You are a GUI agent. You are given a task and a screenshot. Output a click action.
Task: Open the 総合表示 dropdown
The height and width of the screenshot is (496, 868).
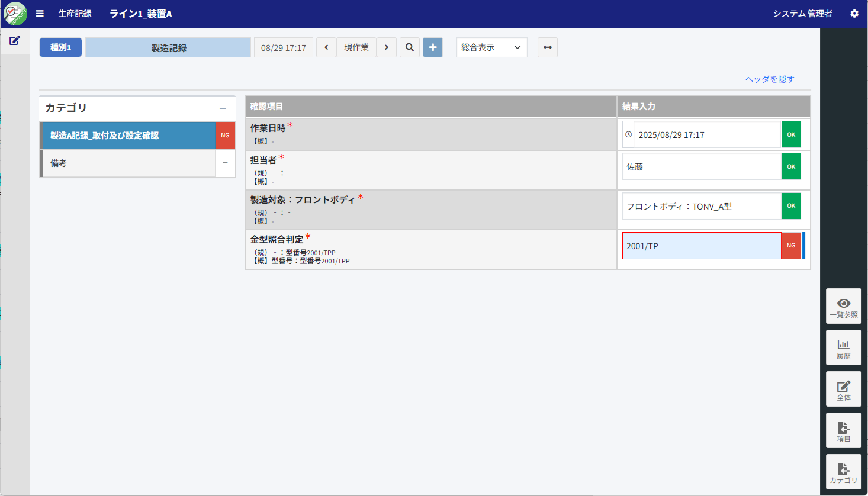click(x=491, y=47)
